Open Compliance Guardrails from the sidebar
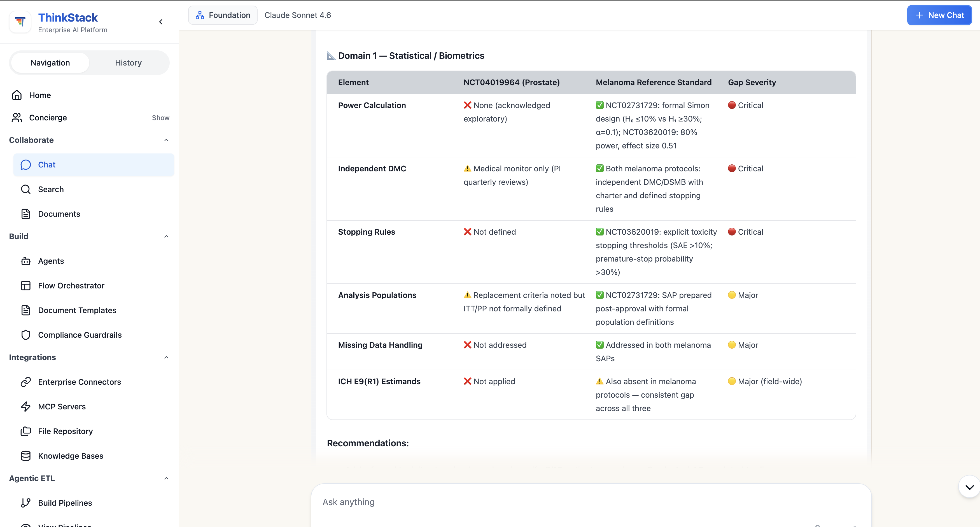The width and height of the screenshot is (980, 527). [94, 335]
